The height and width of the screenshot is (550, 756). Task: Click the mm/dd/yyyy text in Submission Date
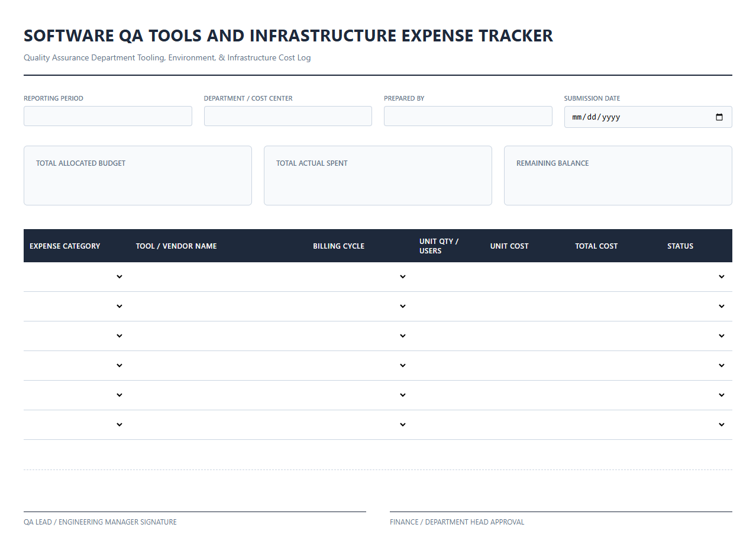(596, 117)
